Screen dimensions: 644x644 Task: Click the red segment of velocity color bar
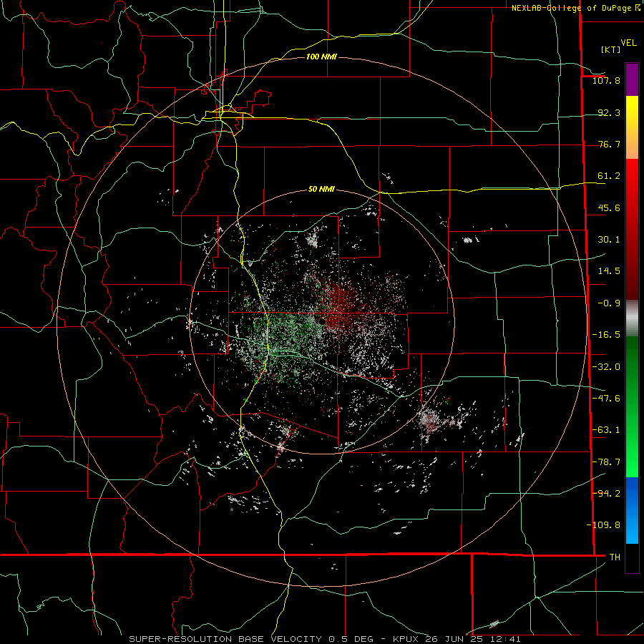click(632, 229)
